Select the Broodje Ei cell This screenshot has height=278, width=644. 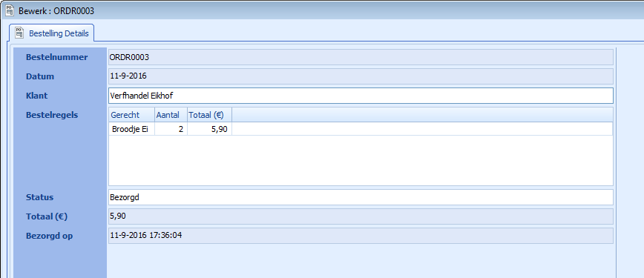coord(132,129)
